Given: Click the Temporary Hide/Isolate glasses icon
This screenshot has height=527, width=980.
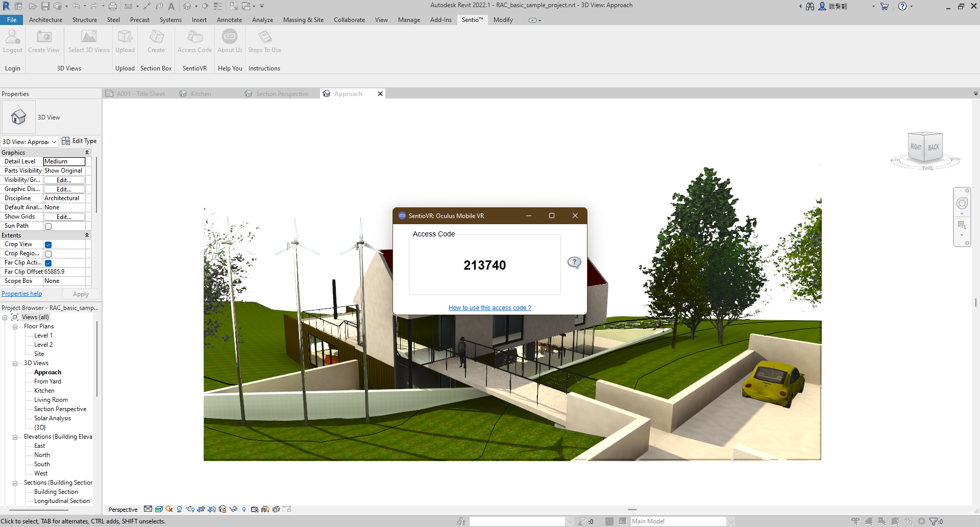Looking at the screenshot, I should pyautogui.click(x=233, y=509).
